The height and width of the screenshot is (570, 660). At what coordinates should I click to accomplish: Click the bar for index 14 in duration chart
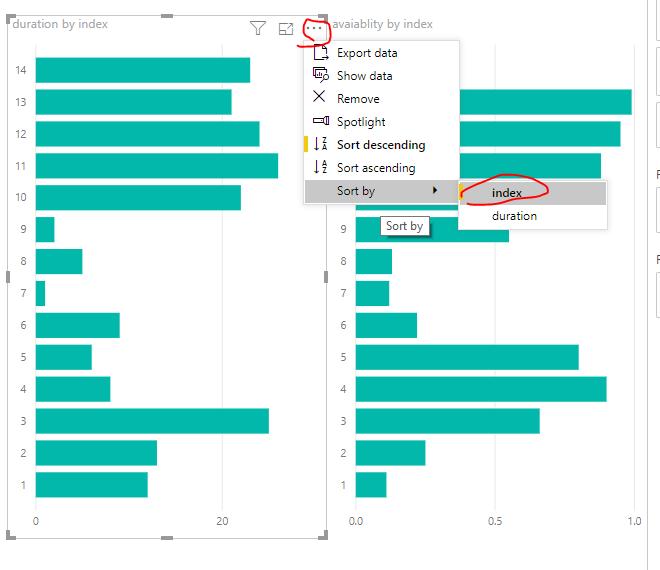[x=143, y=70]
